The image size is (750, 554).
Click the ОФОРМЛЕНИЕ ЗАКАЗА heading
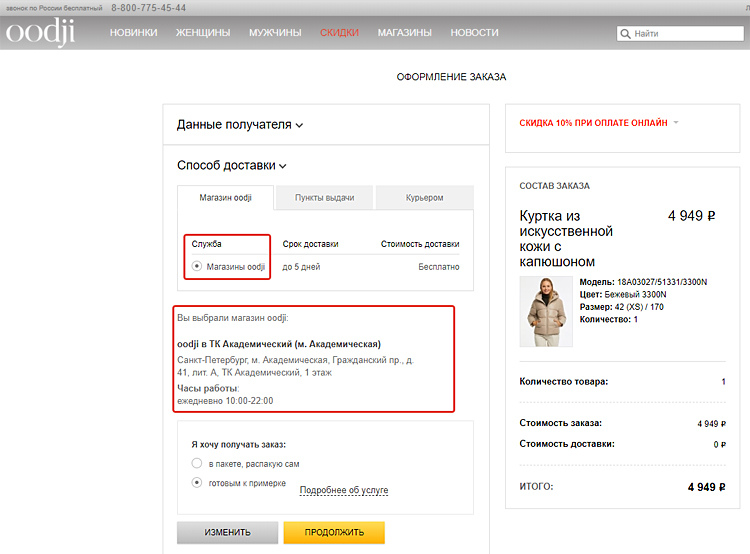(451, 77)
